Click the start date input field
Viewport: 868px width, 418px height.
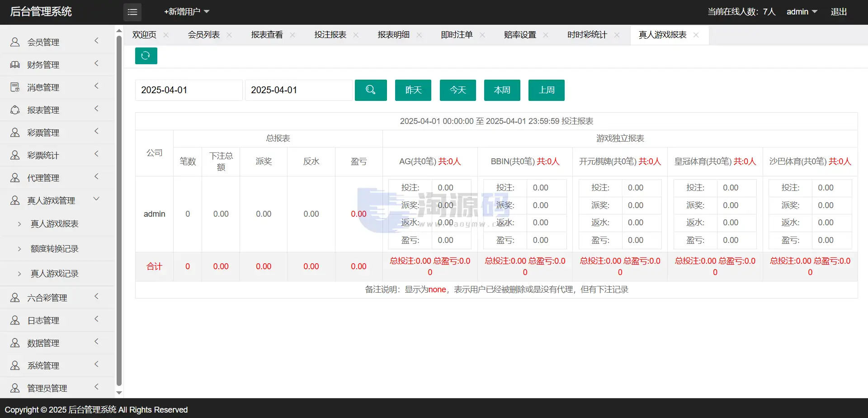(x=189, y=90)
